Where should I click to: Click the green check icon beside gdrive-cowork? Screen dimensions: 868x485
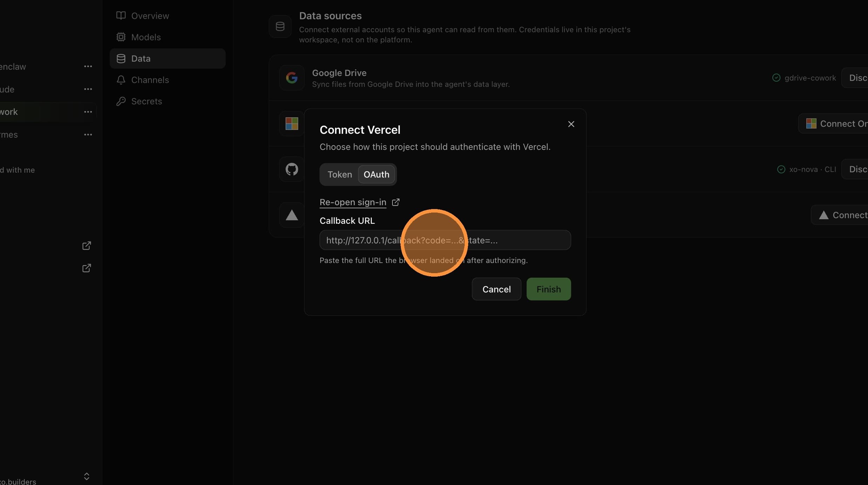tap(776, 78)
